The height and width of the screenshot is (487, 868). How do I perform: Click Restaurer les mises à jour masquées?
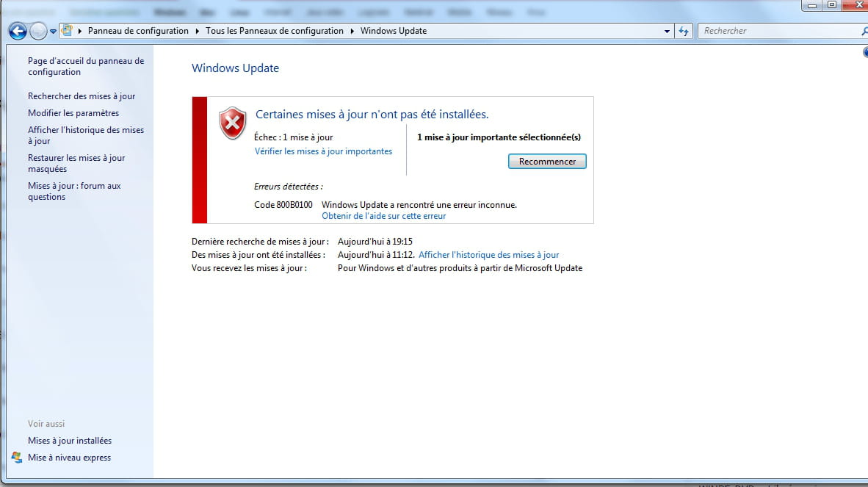76,163
